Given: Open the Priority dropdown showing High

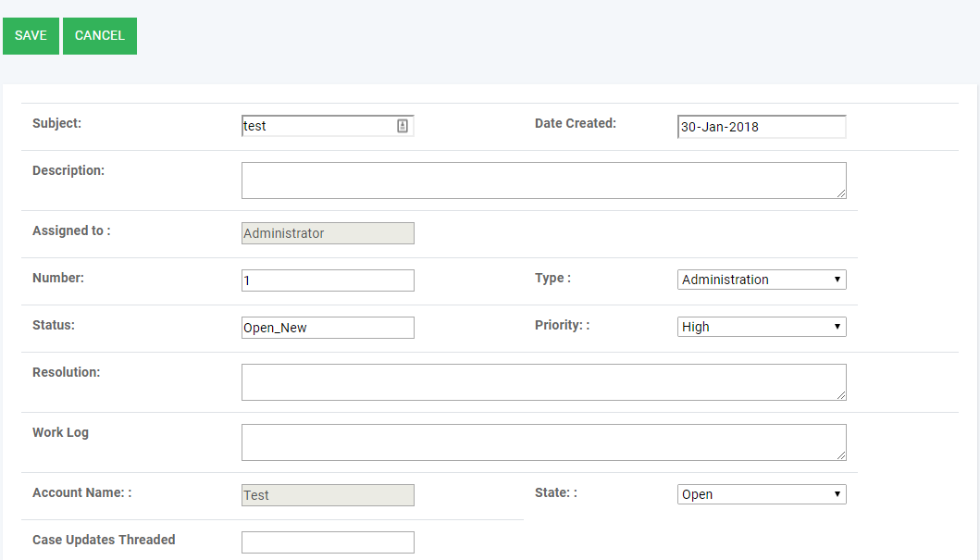Looking at the screenshot, I should pyautogui.click(x=762, y=327).
